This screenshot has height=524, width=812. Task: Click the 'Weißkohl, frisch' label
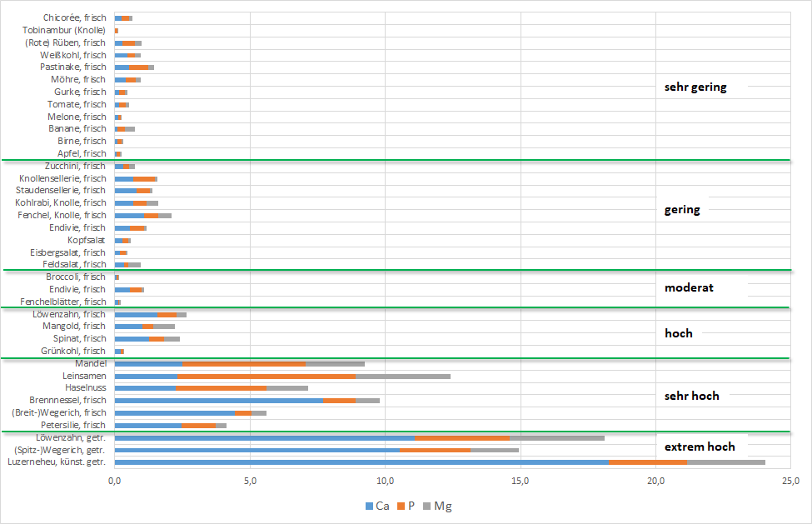point(73,56)
